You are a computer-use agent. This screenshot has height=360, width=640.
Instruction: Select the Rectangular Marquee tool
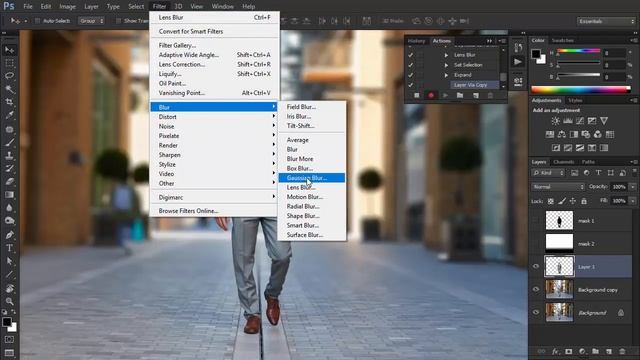(x=9, y=63)
